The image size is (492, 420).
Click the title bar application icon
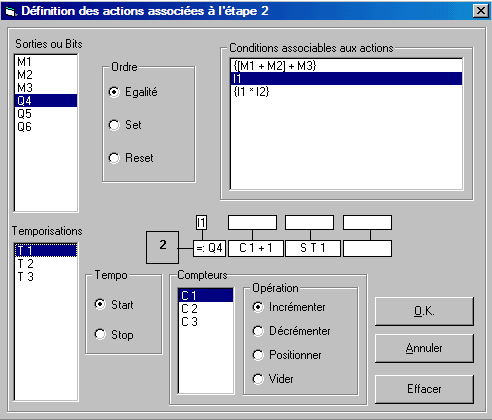pyautogui.click(x=10, y=11)
